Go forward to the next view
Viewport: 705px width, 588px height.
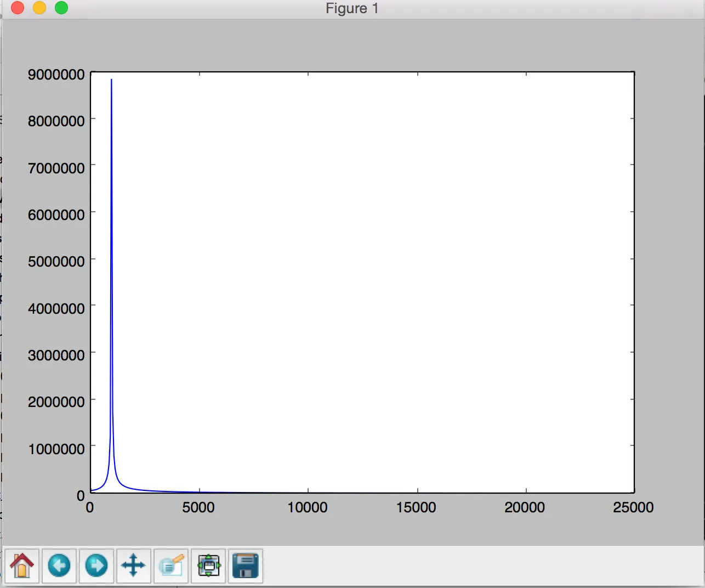[x=96, y=566]
